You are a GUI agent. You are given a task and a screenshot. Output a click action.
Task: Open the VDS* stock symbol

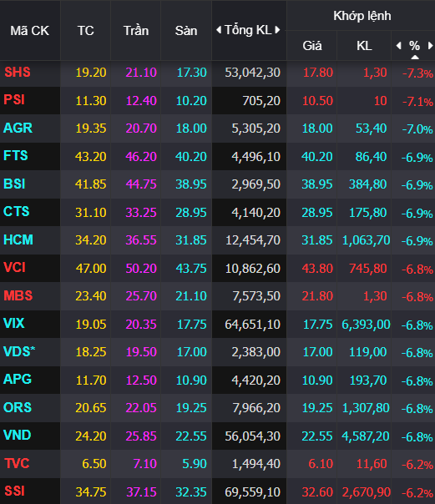[19, 351]
